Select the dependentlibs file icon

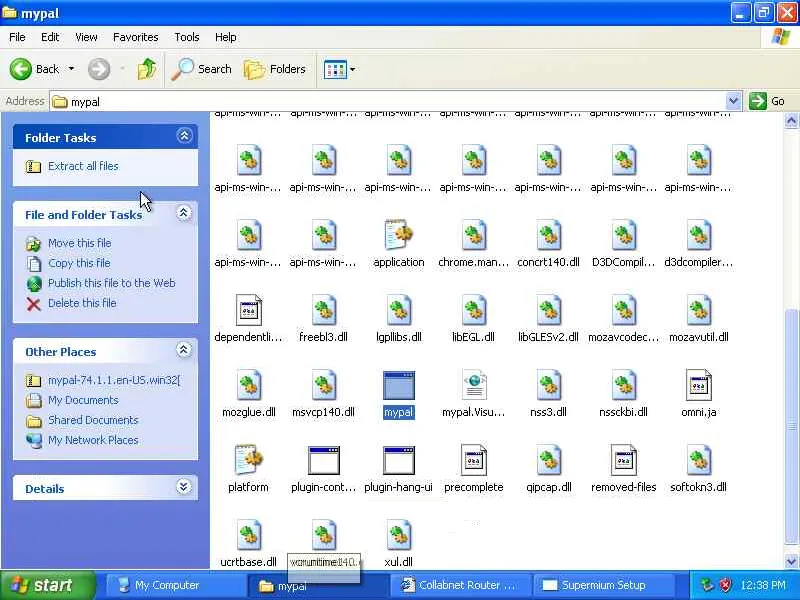[248, 311]
